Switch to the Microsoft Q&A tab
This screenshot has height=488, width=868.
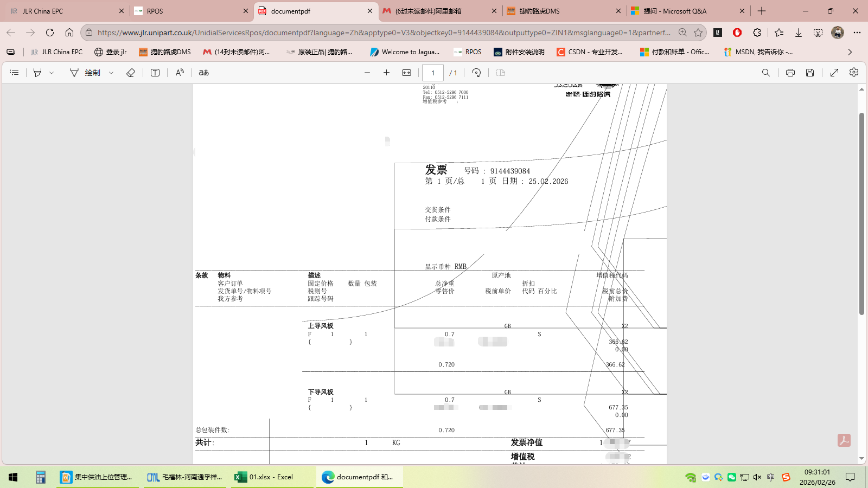688,11
